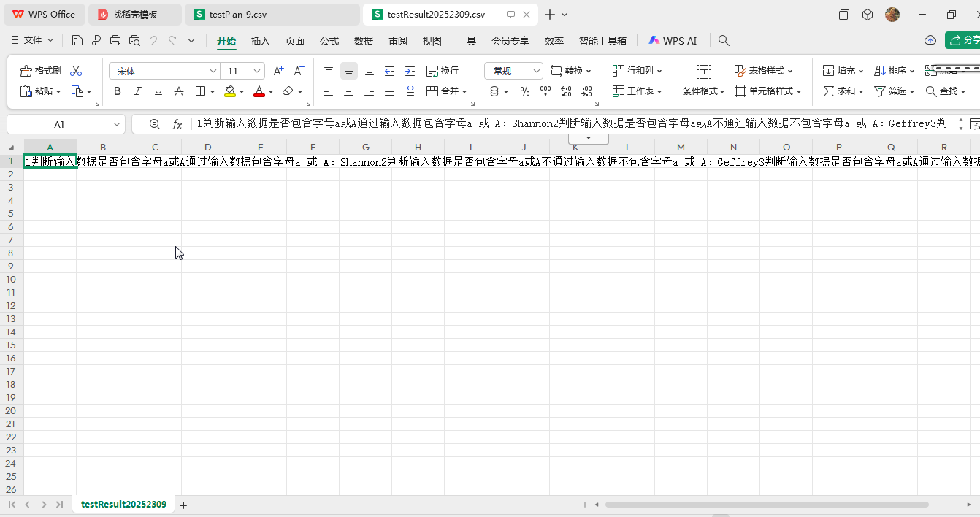
Task: Click the undo arrow icon
Action: pyautogui.click(x=153, y=41)
